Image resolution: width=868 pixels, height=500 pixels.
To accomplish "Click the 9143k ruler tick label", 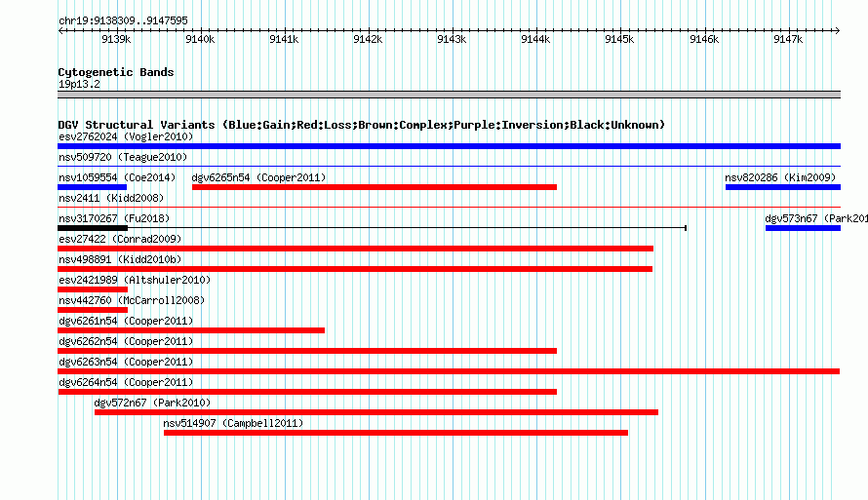I will [x=452, y=39].
